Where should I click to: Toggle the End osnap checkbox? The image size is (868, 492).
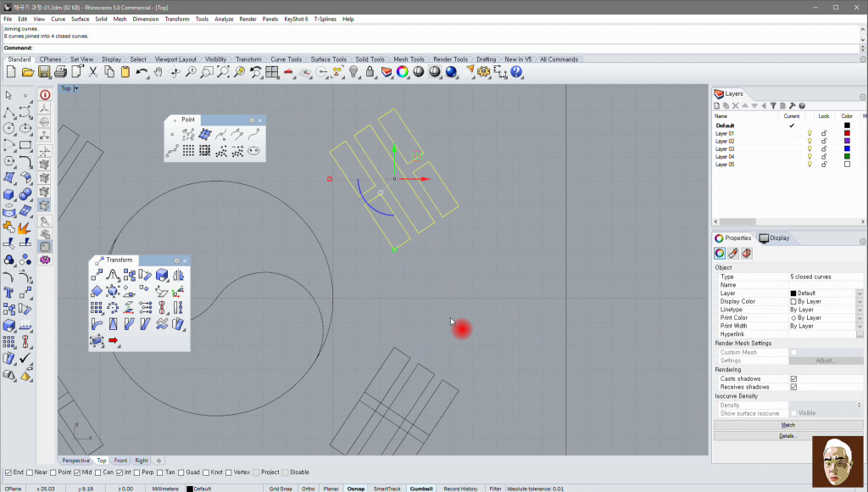(8, 472)
